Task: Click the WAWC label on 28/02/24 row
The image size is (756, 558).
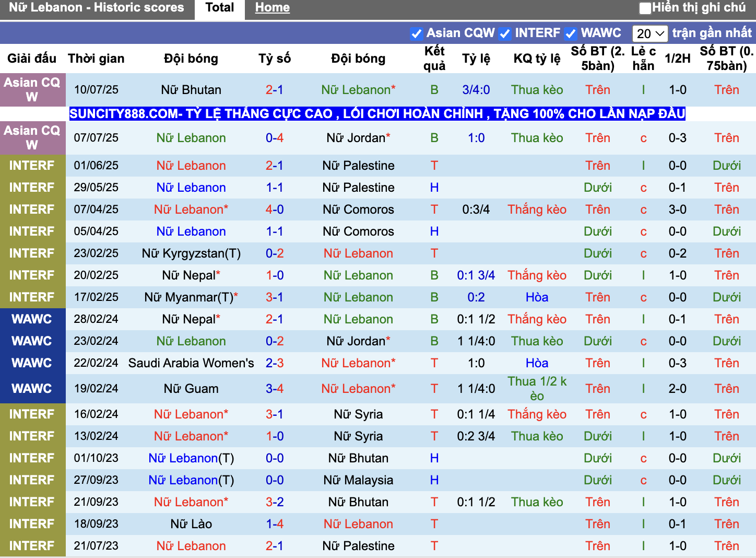Action: pos(32,319)
